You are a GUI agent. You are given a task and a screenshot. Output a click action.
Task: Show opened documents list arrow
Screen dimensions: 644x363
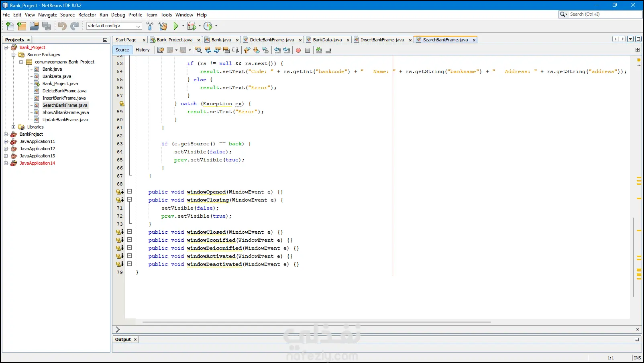pyautogui.click(x=630, y=39)
